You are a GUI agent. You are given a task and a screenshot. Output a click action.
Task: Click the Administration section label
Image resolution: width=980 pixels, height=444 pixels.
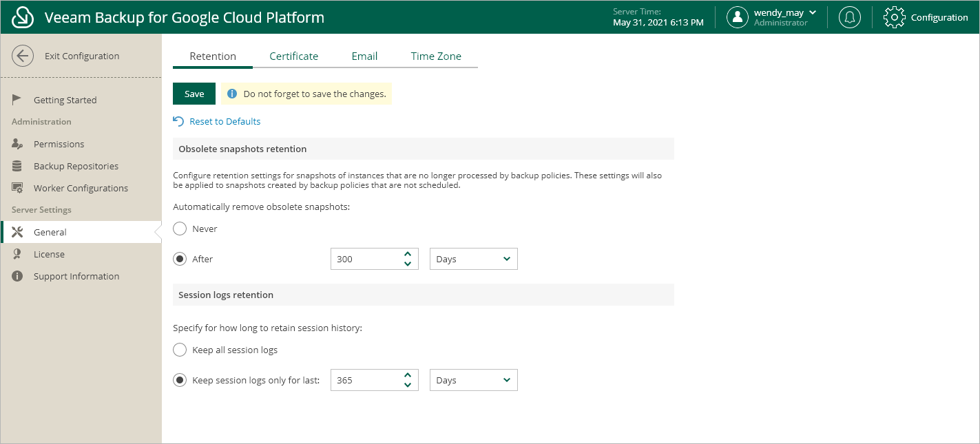coord(41,122)
